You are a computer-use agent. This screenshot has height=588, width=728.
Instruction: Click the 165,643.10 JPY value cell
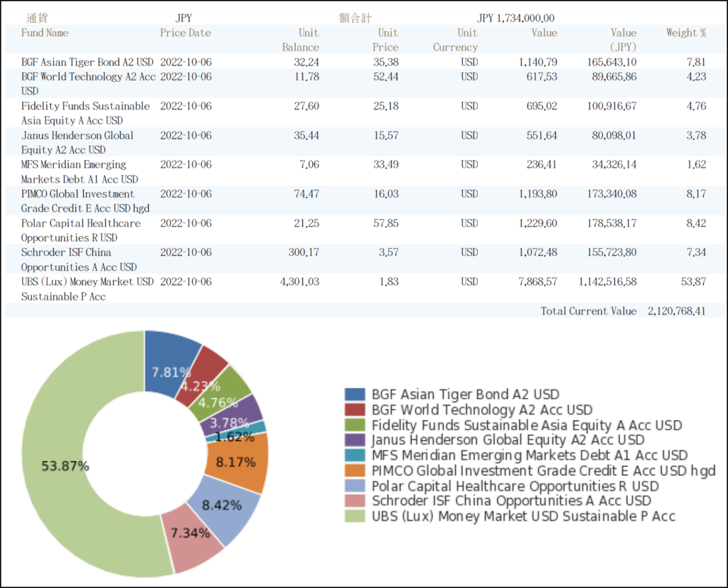point(612,63)
